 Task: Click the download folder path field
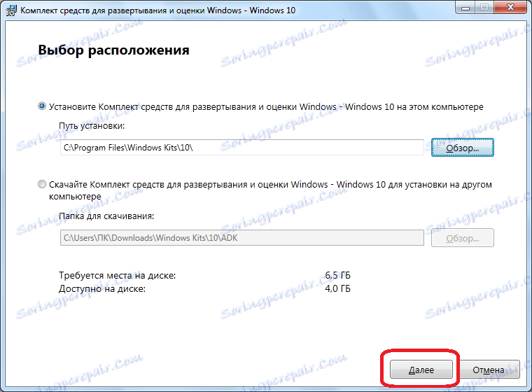point(242,238)
